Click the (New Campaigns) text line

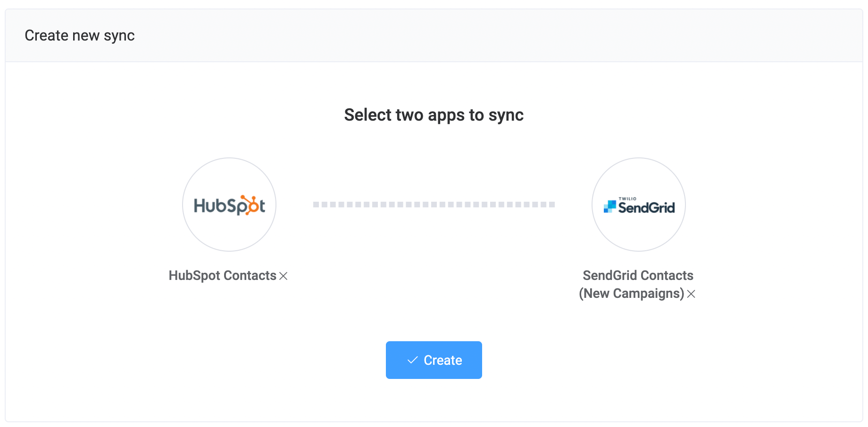pos(632,294)
